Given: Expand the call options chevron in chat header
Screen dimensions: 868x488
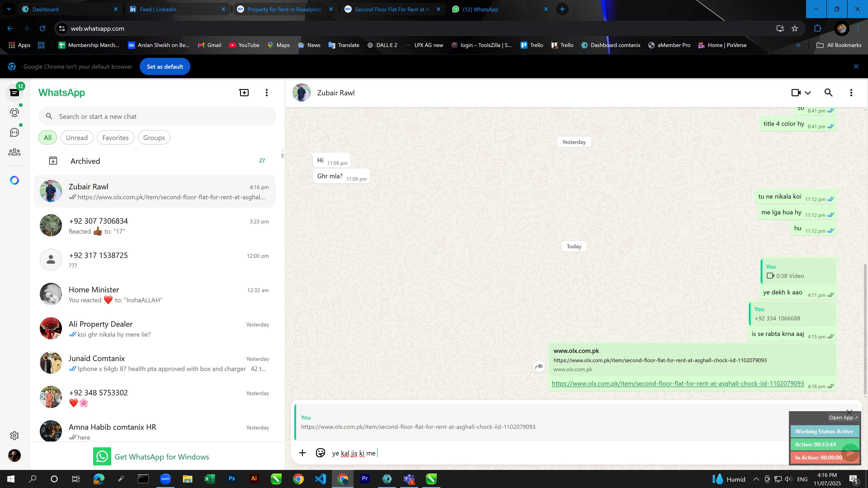Looking at the screenshot, I should tap(808, 93).
